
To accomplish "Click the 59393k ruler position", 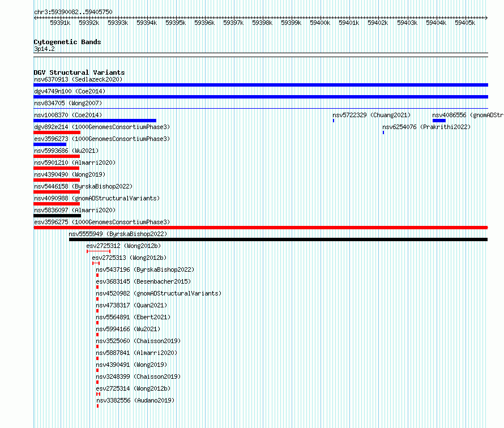I will (118, 23).
